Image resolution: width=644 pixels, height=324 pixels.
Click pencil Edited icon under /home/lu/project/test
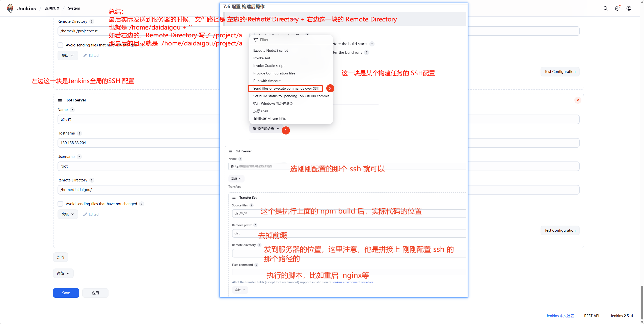[x=85, y=56]
